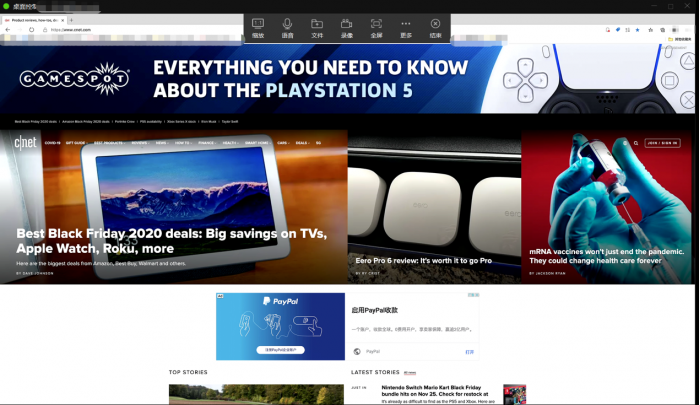Expand the How To nav dropdown
The height and width of the screenshot is (405, 700).
(x=183, y=143)
